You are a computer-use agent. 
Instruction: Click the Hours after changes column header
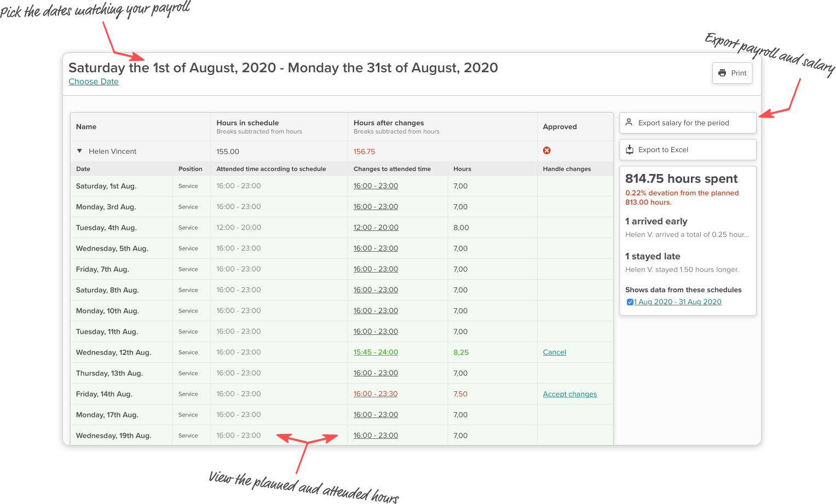[390, 123]
